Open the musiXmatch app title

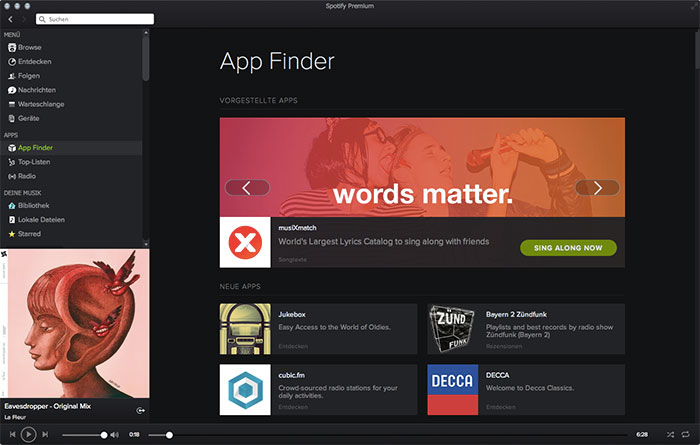point(297,228)
